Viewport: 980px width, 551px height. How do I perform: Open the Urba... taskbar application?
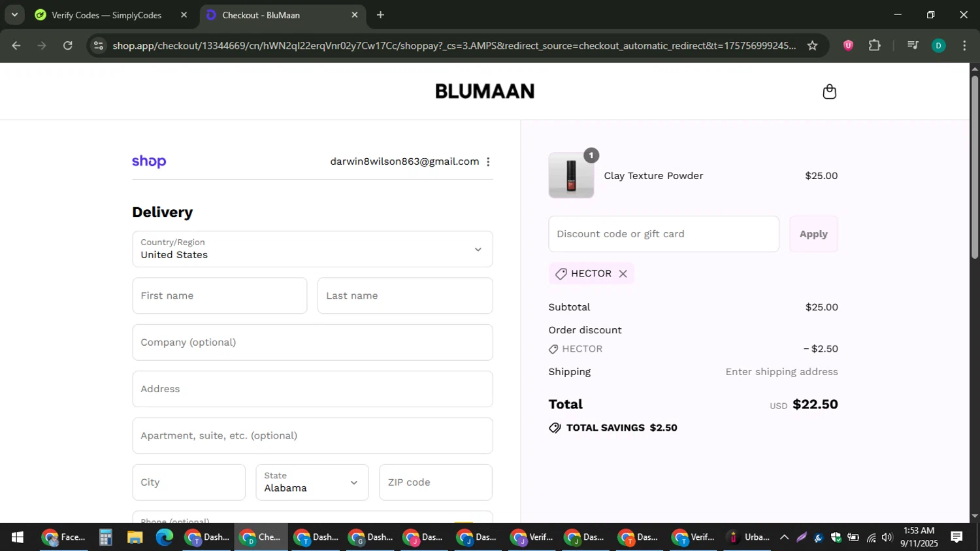click(x=749, y=537)
